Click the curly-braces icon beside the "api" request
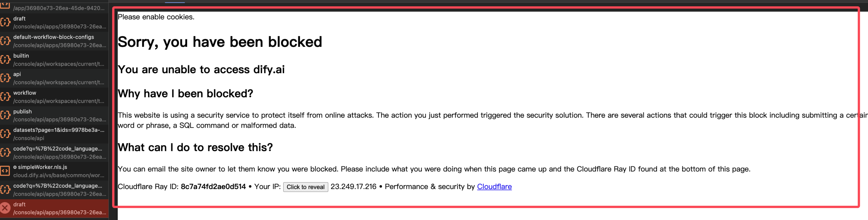The image size is (868, 220). click(x=5, y=78)
